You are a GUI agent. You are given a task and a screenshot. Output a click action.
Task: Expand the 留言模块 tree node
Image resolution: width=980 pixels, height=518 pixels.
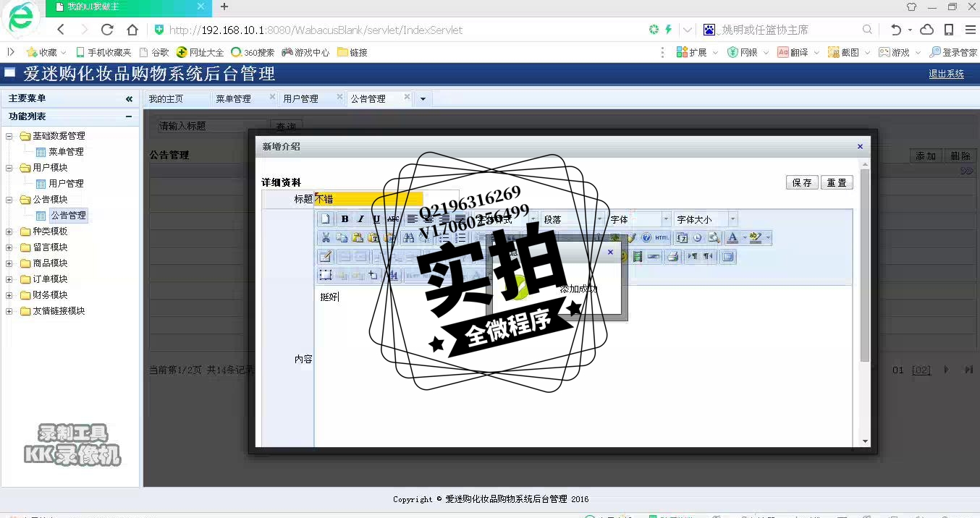9,247
